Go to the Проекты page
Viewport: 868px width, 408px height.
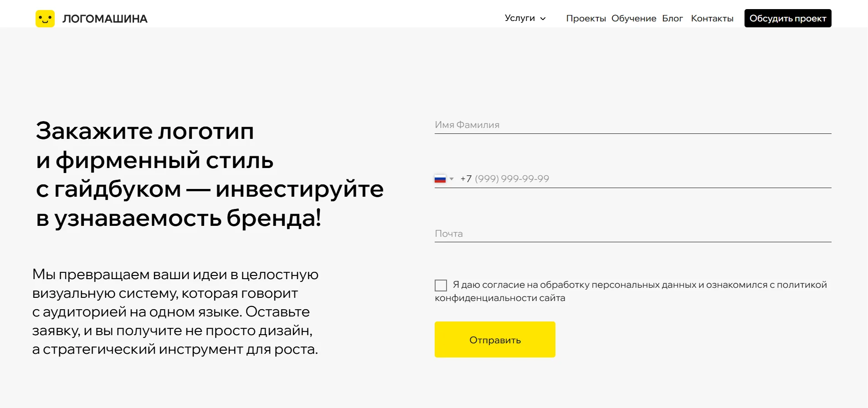coord(586,19)
